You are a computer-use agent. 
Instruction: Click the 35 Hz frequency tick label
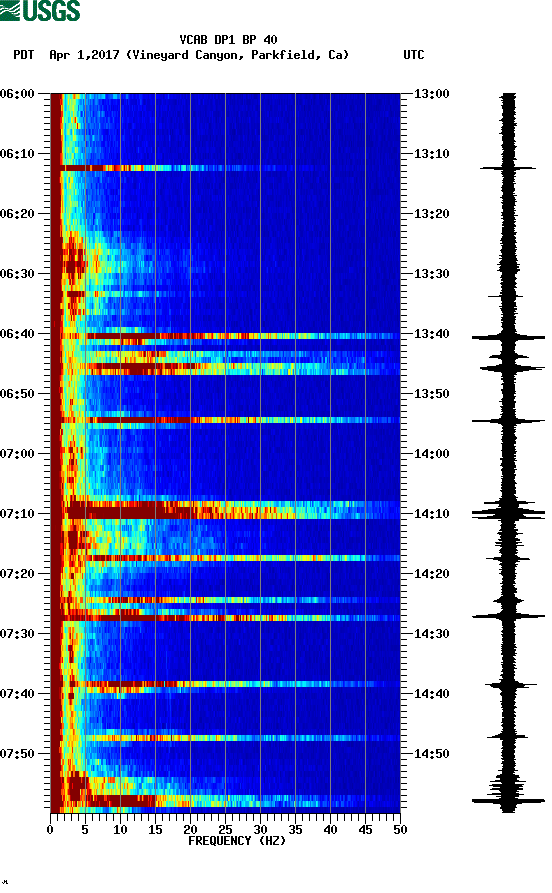pyautogui.click(x=295, y=830)
